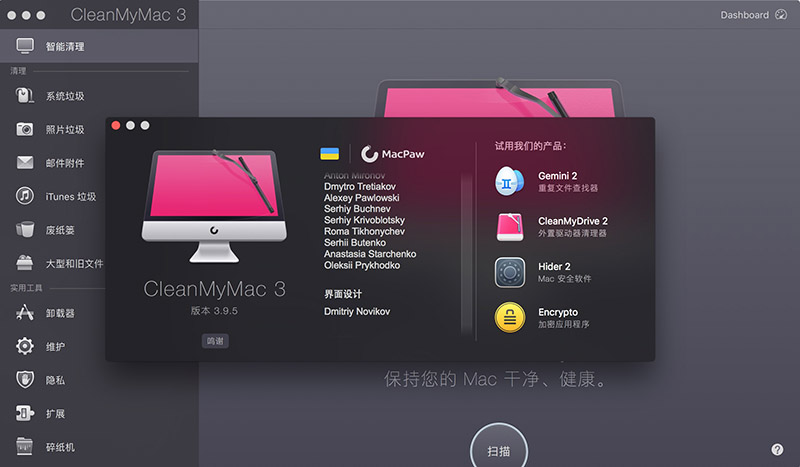The width and height of the screenshot is (800, 467).
Task: Click name Serhiy Buchnev in credits
Action: (x=357, y=209)
